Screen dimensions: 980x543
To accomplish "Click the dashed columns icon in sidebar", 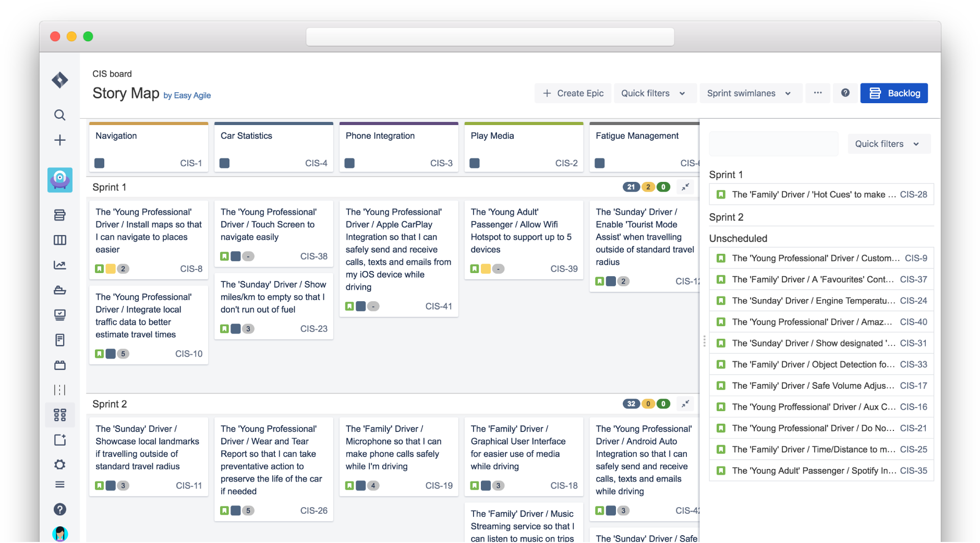I will click(x=60, y=390).
